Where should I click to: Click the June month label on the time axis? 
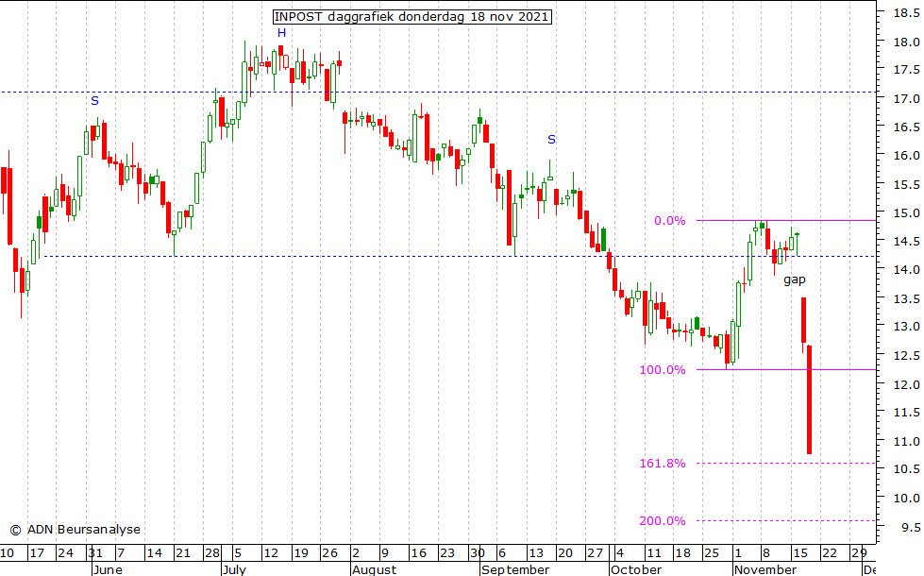(109, 569)
